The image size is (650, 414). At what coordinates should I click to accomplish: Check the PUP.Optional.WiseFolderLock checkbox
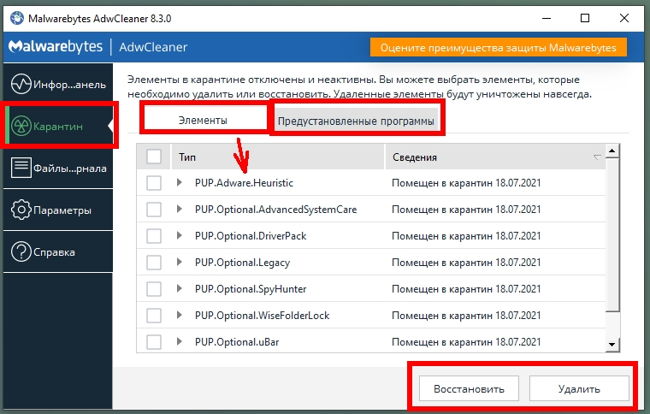click(x=154, y=315)
